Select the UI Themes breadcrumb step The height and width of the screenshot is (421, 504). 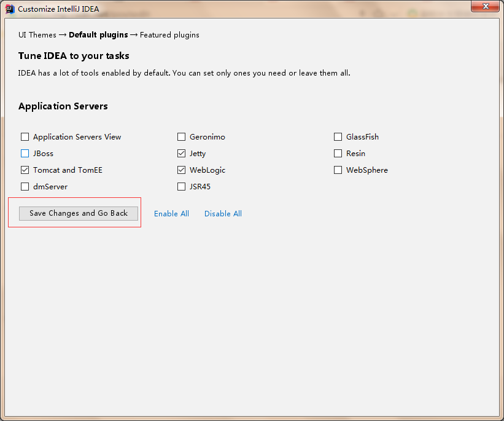37,35
